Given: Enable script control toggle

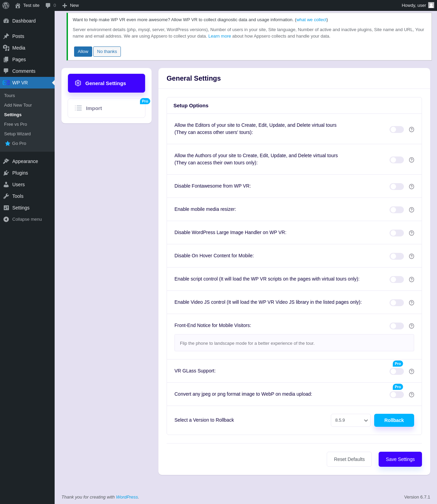Looking at the screenshot, I should [x=397, y=280].
